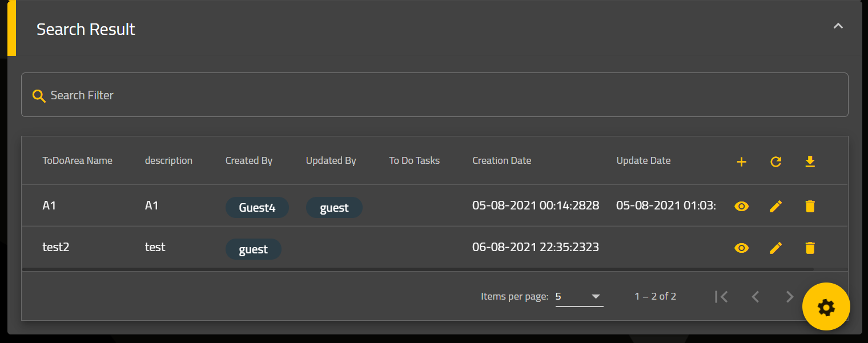Sort by ToDoArea Name column header
This screenshot has width=868, height=343.
[77, 160]
